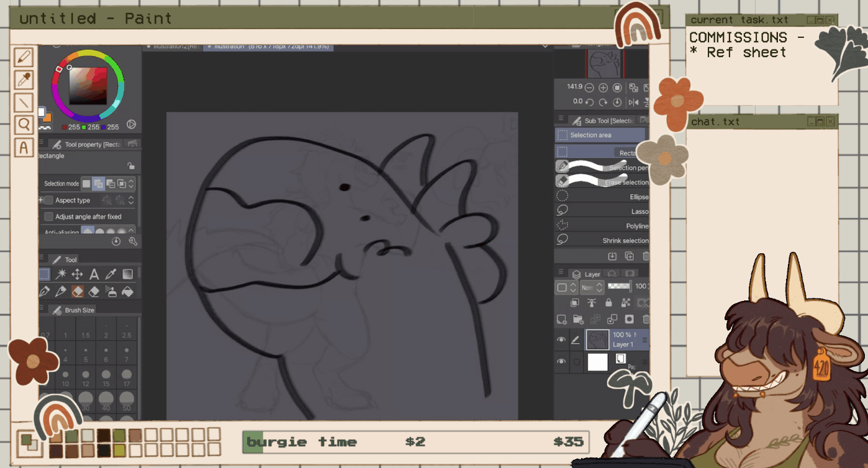Click the zoom in icon in Navigator

coord(603,88)
